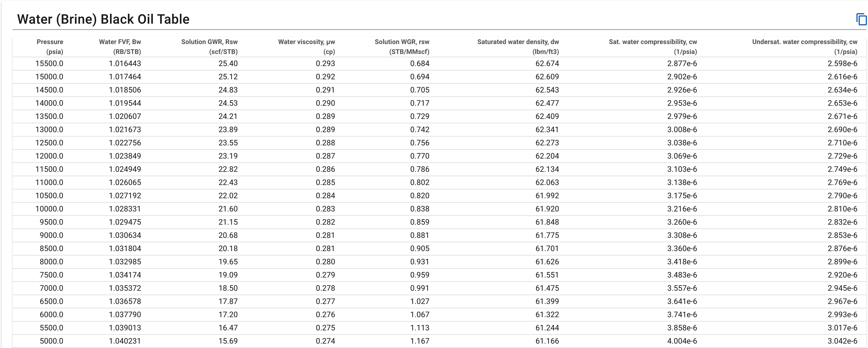Viewport: 868px width, 348px height.
Task: Click the 62.674 water density cell
Action: pos(547,63)
